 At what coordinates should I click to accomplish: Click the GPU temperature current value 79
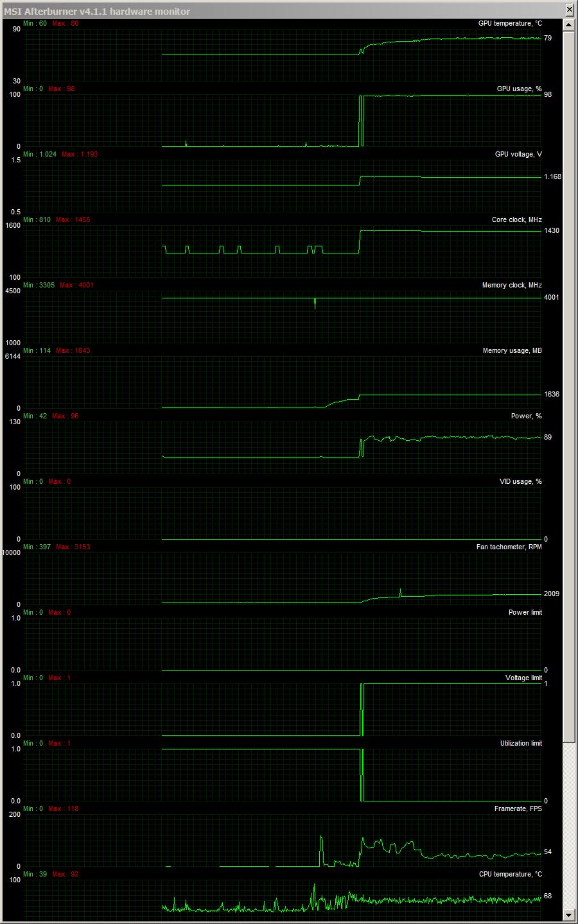tap(548, 38)
